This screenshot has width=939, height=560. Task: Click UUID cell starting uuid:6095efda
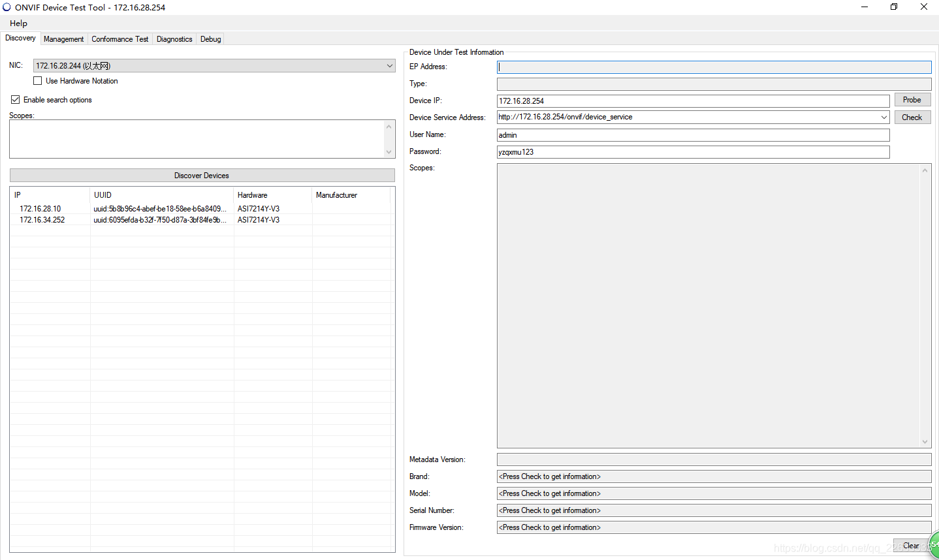[160, 220]
